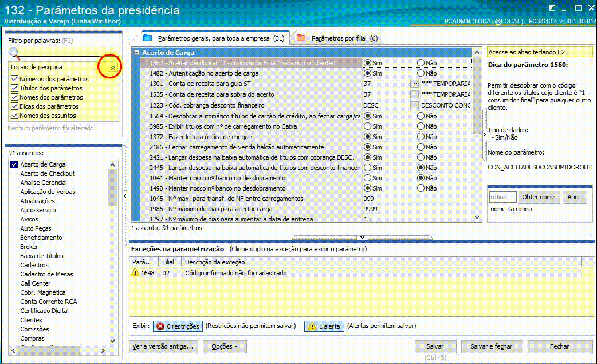Select Sim for parameter 2445
Screen dimensions: 597x364
[367, 168]
